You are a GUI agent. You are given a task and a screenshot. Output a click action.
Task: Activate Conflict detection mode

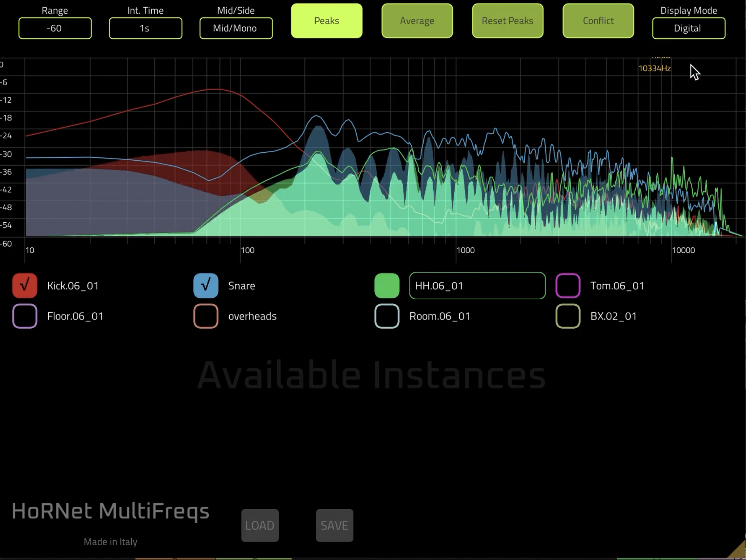[x=597, y=21]
